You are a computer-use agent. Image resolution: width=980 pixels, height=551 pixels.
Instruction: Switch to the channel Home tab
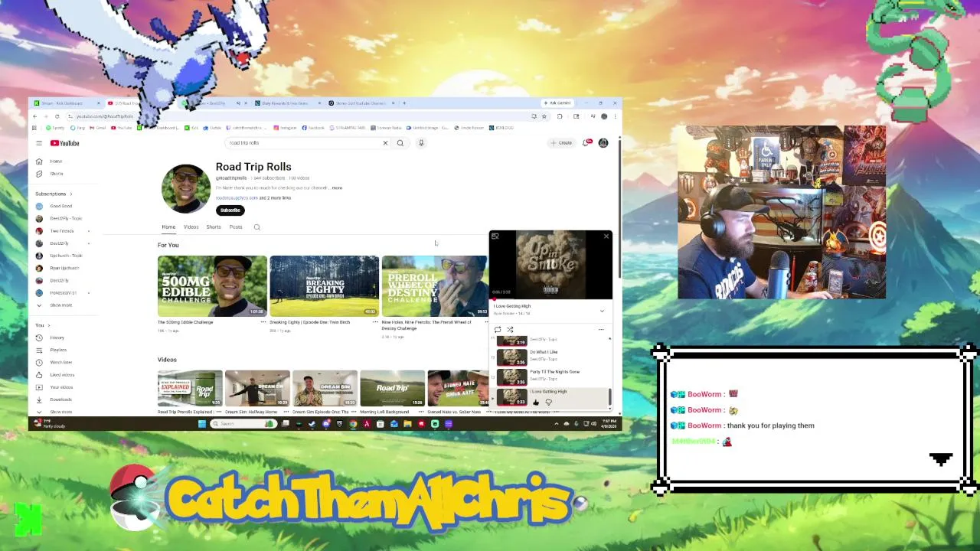[x=168, y=227]
